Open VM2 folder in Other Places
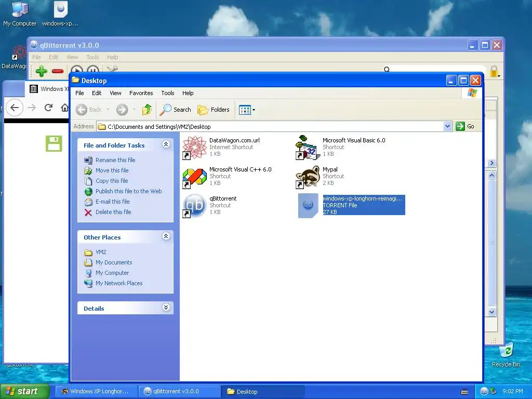 click(101, 252)
